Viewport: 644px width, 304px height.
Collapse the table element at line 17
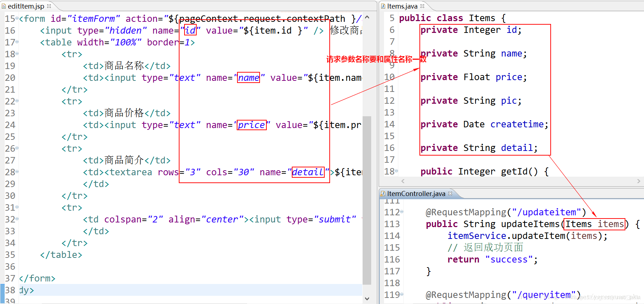pos(17,42)
